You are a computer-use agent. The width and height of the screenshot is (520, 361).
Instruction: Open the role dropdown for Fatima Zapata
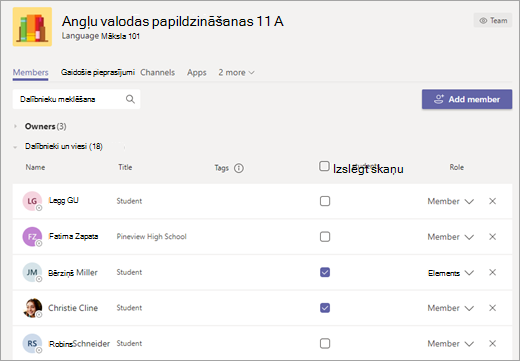pos(451,237)
